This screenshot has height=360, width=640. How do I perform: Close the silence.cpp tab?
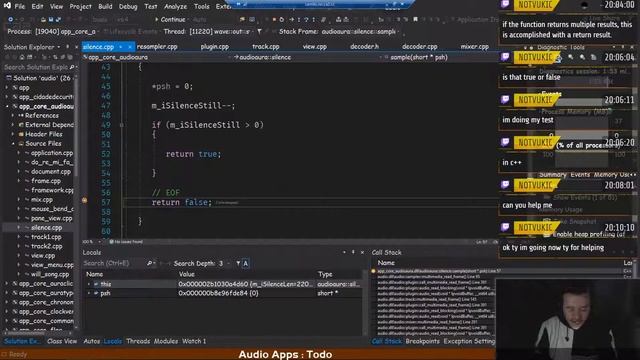[x=129, y=47]
